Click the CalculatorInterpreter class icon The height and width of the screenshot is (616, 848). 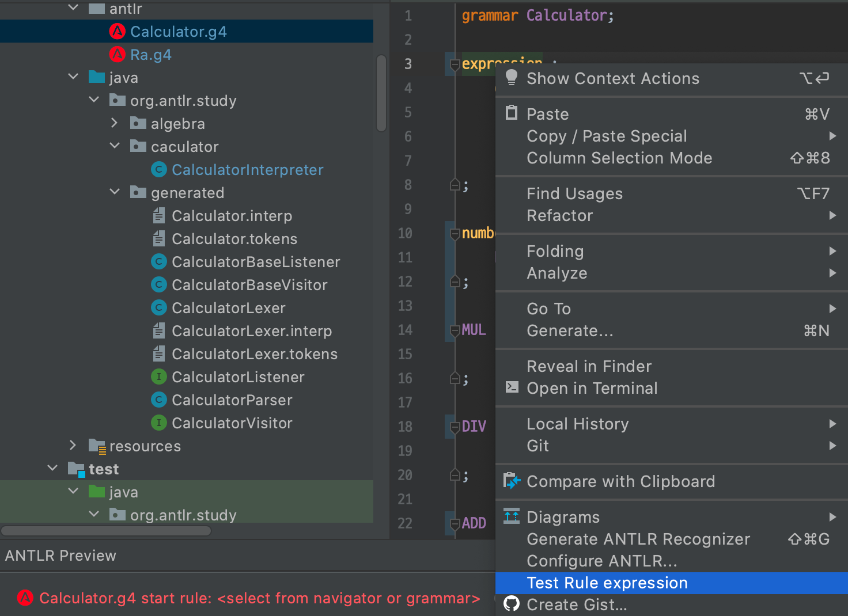tap(158, 170)
